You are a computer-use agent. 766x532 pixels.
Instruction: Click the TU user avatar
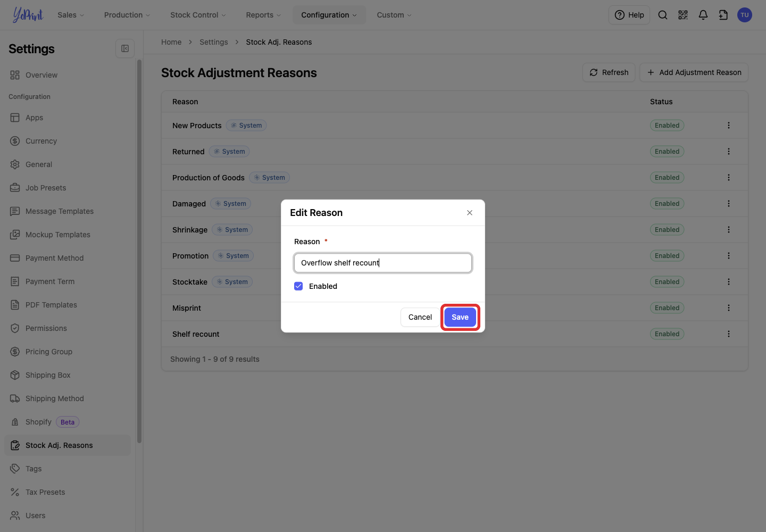pyautogui.click(x=745, y=15)
